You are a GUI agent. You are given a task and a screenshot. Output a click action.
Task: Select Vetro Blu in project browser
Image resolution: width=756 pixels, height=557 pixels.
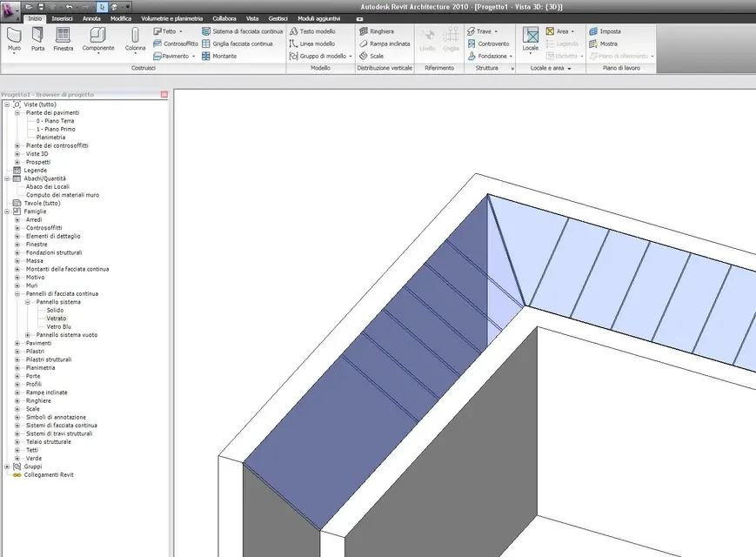59,326
